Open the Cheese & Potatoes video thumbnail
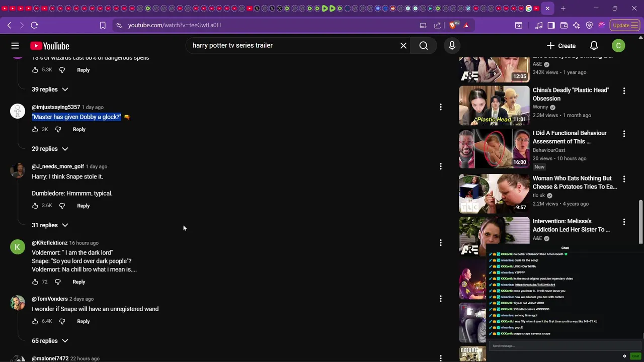The image size is (644, 362). coord(494,194)
